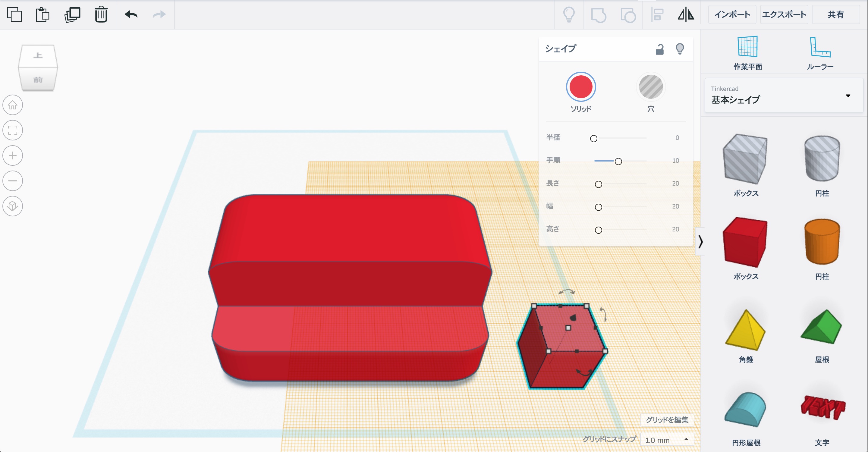Click the trash delete icon
Viewport: 868px width, 452px height.
click(101, 14)
